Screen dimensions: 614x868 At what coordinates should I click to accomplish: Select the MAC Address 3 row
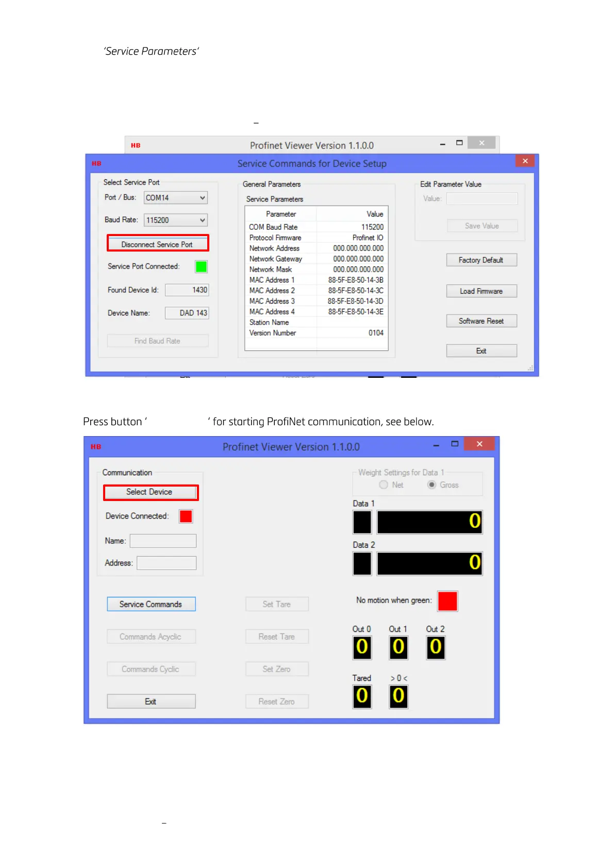316,301
